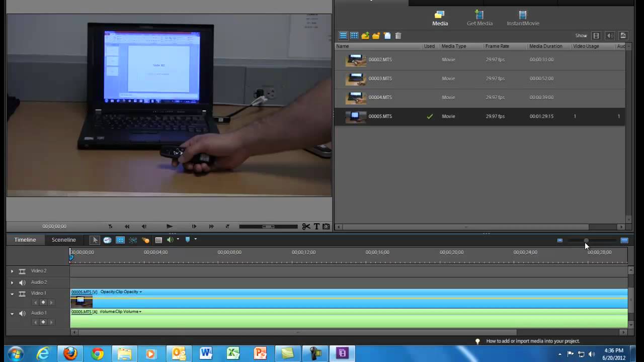Image resolution: width=644 pixels, height=362 pixels.
Task: Click the Step Forward button in monitor
Action: [x=194, y=227]
